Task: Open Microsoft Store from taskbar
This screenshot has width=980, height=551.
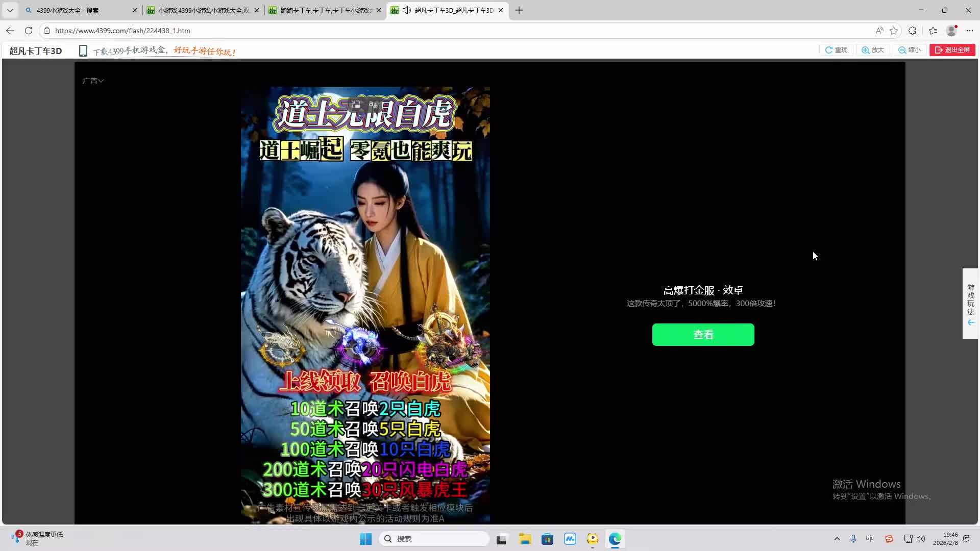Action: [x=547, y=539]
